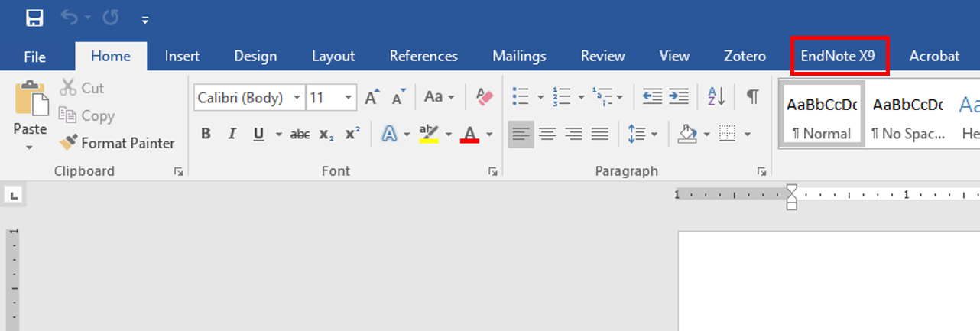Click the Save icon in title bar
The width and height of the screenshot is (980, 331).
[x=34, y=18]
